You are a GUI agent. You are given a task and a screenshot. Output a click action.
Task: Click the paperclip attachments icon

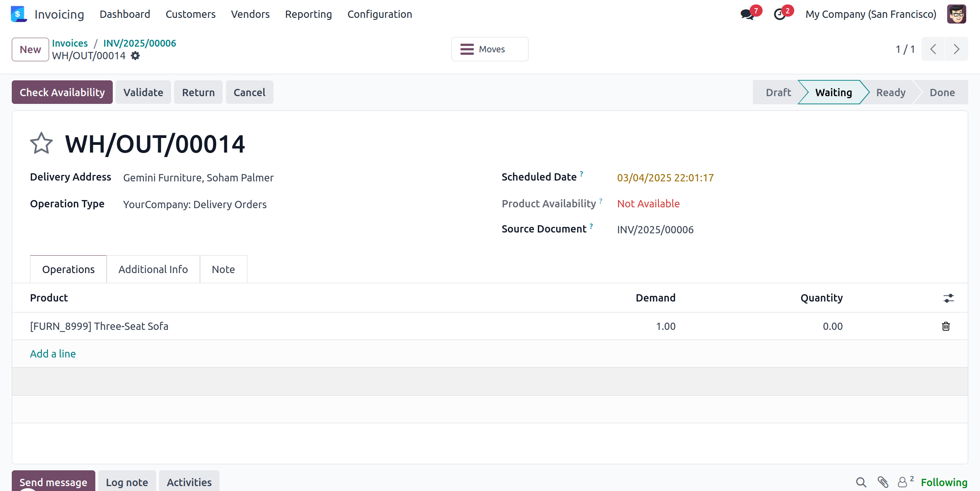click(883, 482)
